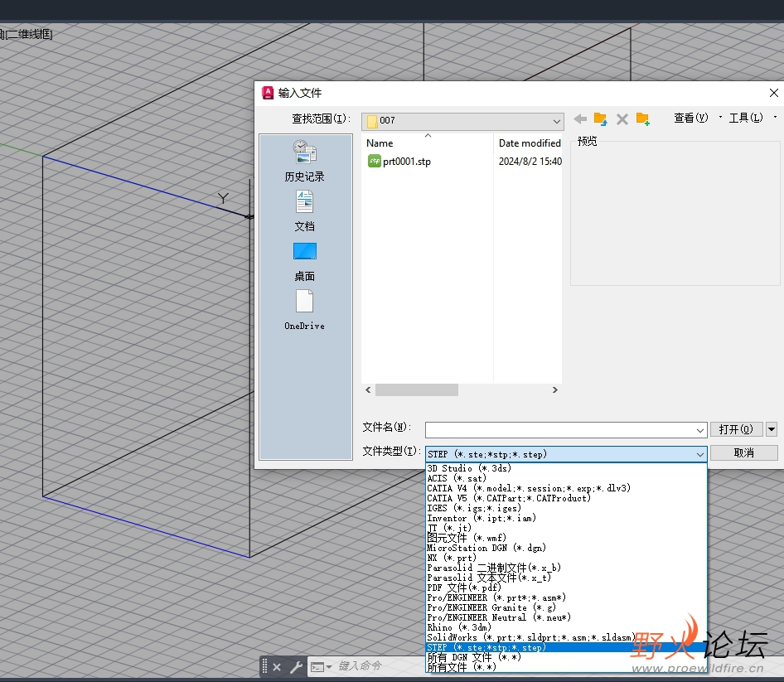The width and height of the screenshot is (784, 682).
Task: Click the 打开(O) button
Action: tap(736, 429)
